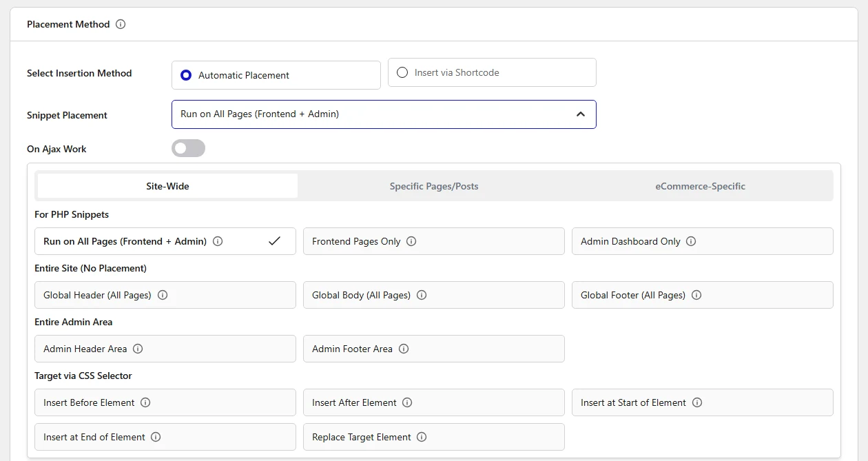
Task: Click the For PHP Snippets section heading
Action: (72, 214)
